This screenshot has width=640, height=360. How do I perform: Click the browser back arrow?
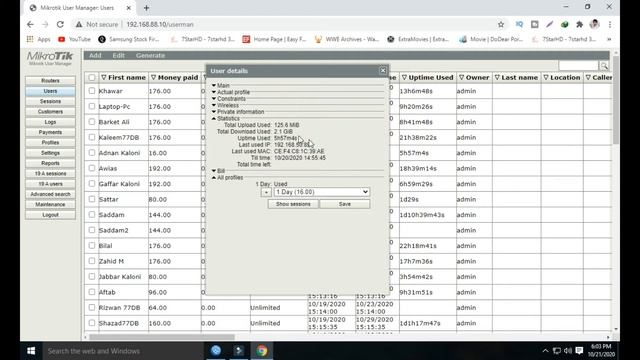tap(30, 24)
